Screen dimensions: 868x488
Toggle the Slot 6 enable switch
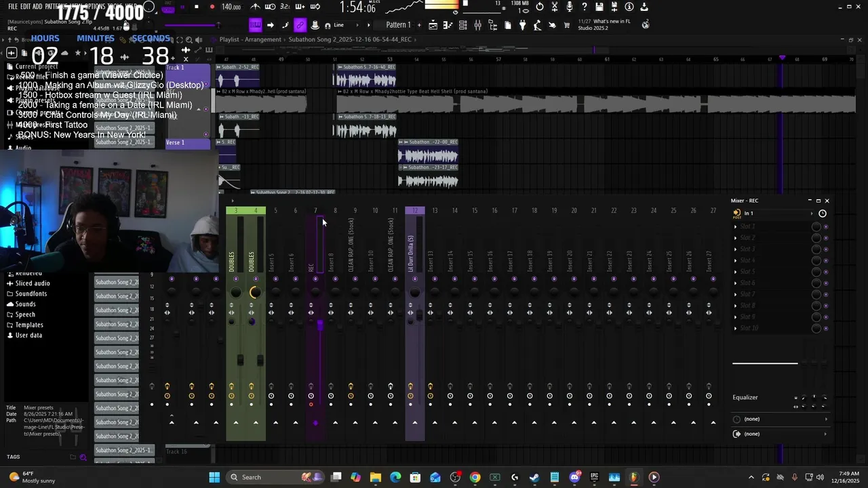coord(825,283)
